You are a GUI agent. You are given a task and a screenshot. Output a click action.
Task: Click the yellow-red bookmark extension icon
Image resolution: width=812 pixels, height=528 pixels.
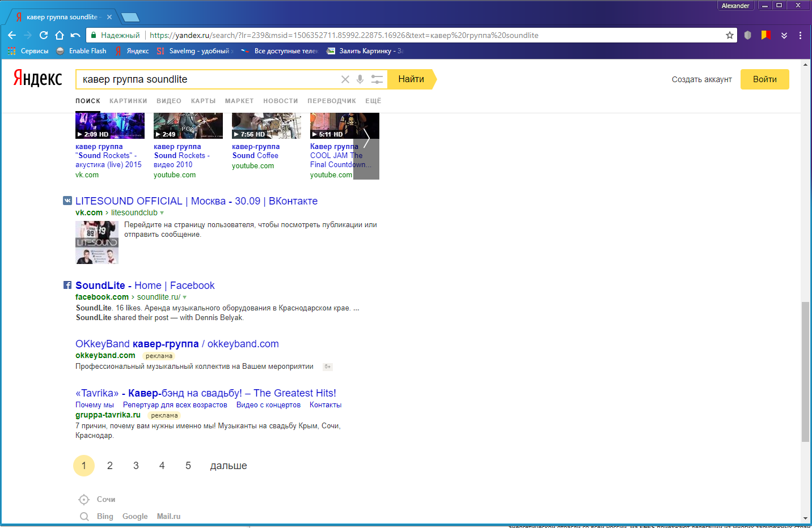[766, 35]
